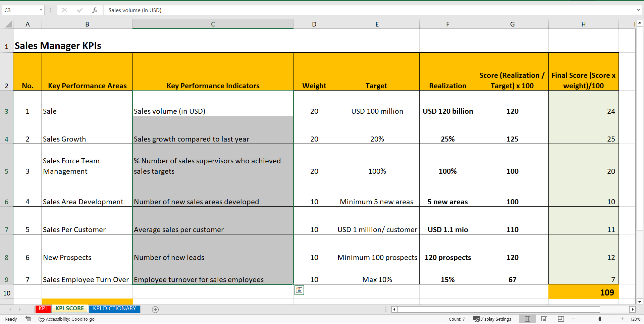
Task: Click the Key Performance Areas header cell
Action: tap(87, 71)
